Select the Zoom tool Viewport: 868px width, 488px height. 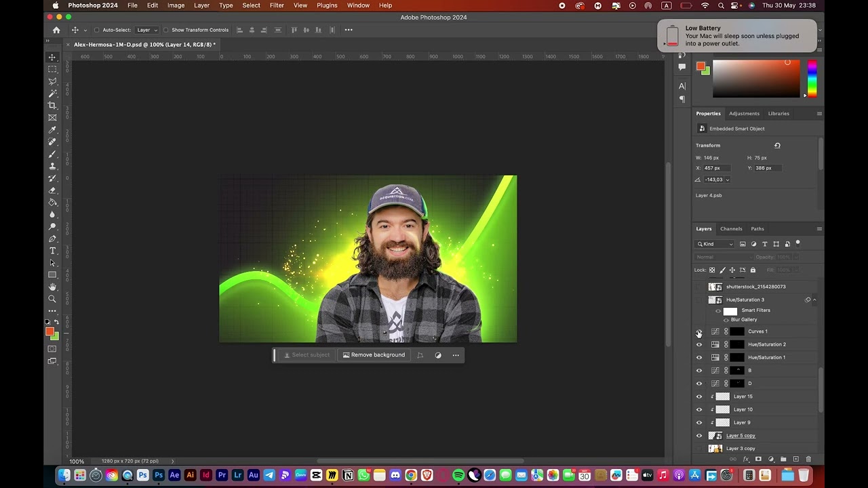[x=52, y=299]
